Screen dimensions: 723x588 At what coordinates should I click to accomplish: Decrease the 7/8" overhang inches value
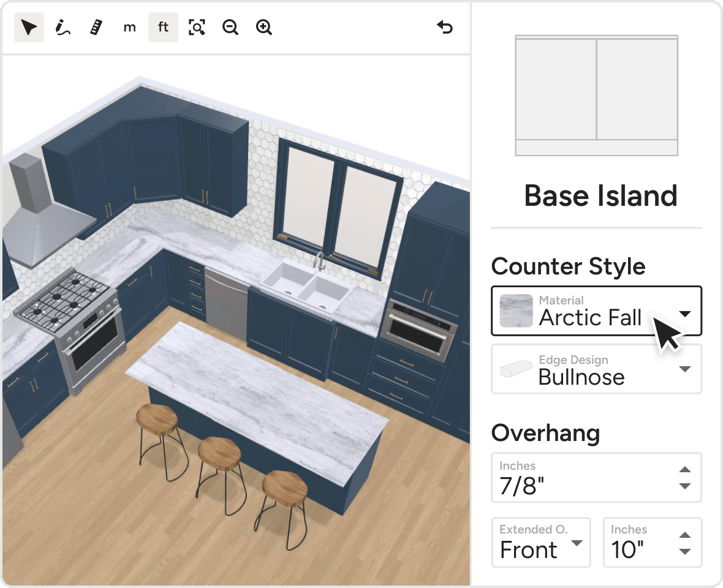coord(685,486)
